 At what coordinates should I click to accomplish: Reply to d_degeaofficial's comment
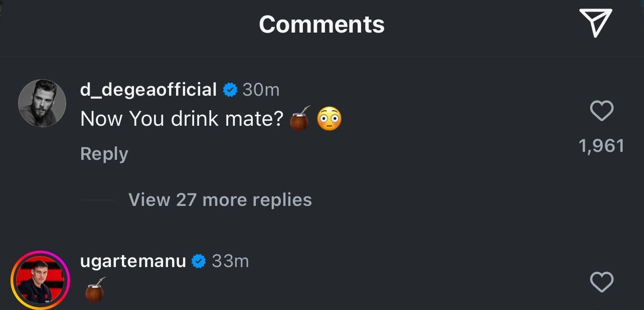[104, 153]
